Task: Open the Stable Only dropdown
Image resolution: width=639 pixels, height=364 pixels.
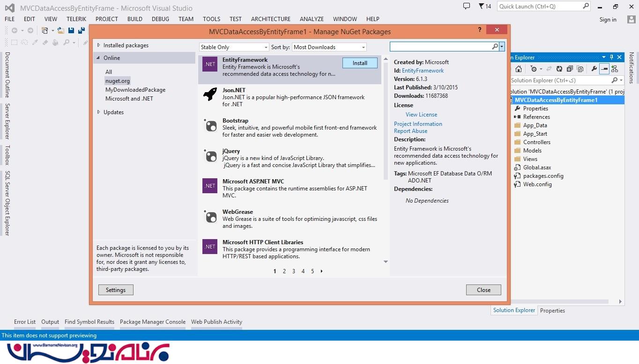Action: click(x=234, y=47)
